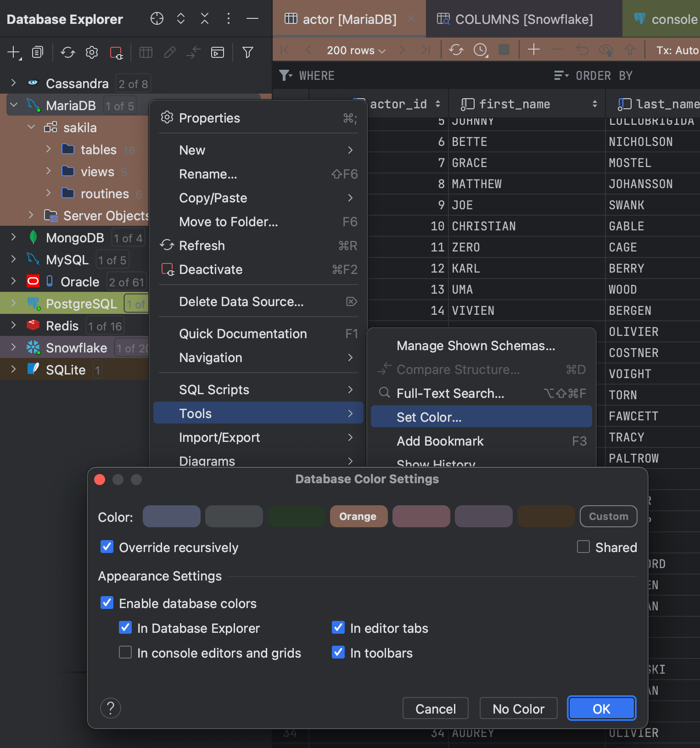700x748 pixels.
Task: Uncheck Override recursively checkbox
Action: [107, 547]
